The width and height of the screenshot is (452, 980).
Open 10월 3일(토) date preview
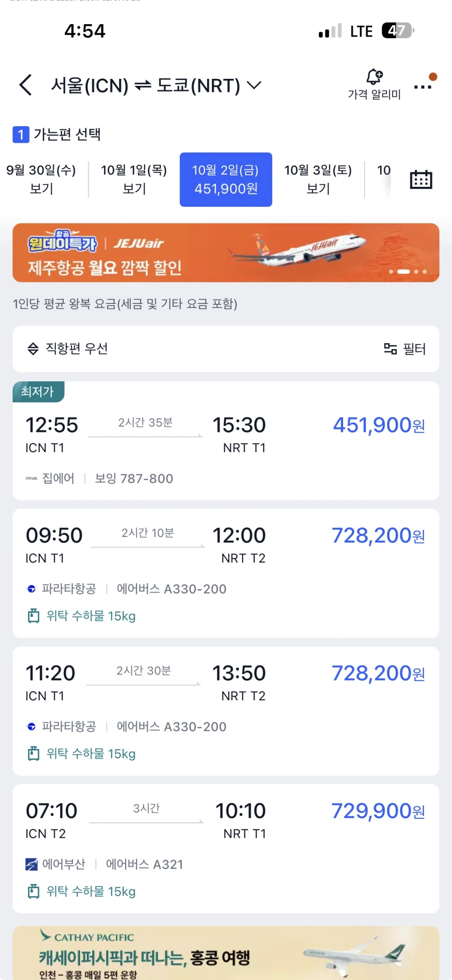(318, 179)
